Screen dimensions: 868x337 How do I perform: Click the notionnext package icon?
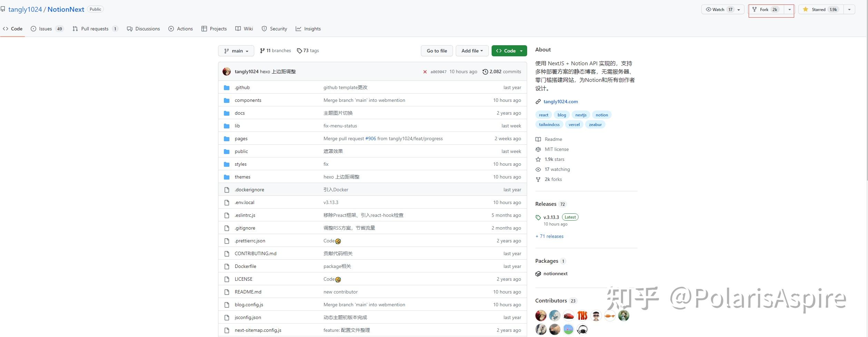pos(538,274)
